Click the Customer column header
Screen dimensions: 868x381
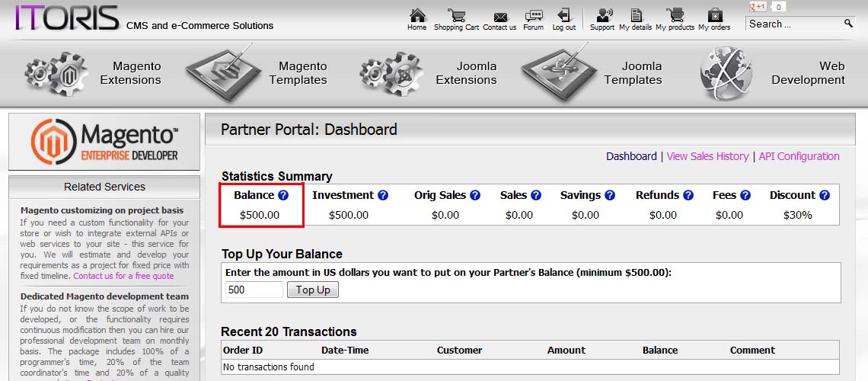[x=459, y=350]
